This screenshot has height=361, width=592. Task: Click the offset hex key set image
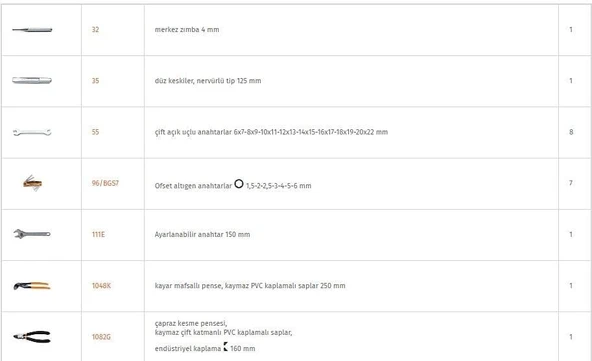pos(32,183)
